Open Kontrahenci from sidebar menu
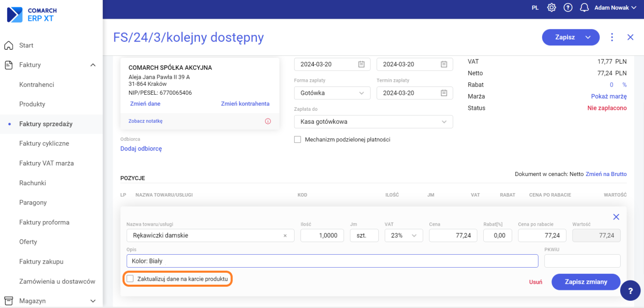This screenshot has width=644, height=308. pos(37,84)
